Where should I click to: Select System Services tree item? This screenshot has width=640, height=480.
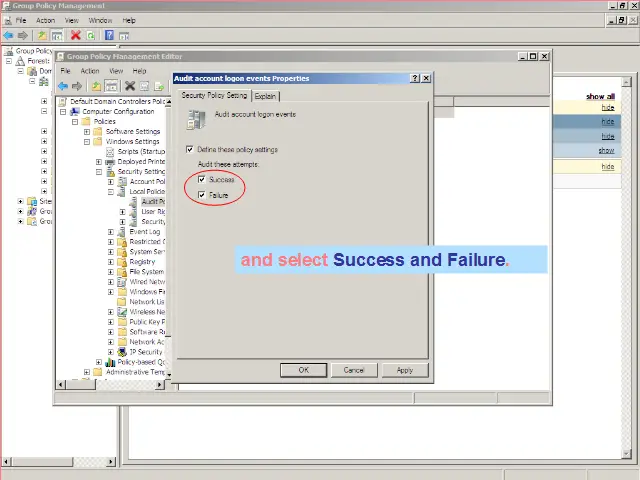[147, 252]
